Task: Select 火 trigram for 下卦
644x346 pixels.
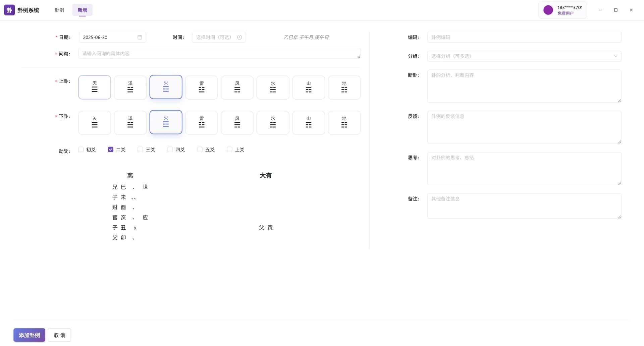Action: click(166, 122)
